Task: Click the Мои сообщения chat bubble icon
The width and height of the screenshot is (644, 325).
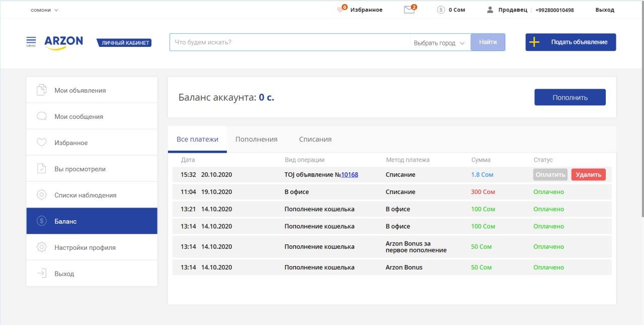Action: coord(42,116)
